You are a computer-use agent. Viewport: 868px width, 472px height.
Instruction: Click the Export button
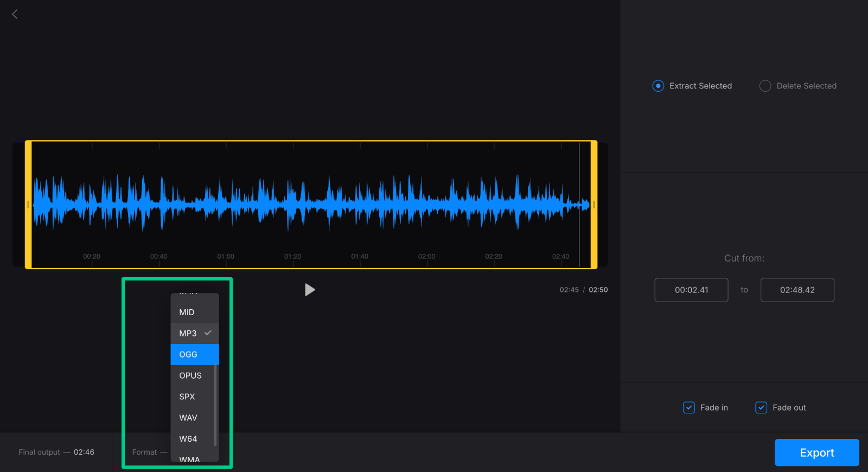(x=817, y=452)
